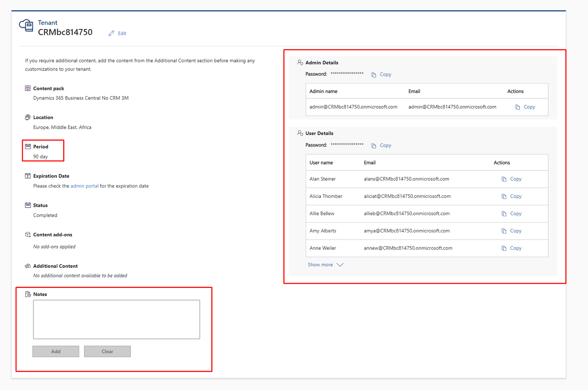Click the Copy link for Amy Alberts

click(516, 231)
